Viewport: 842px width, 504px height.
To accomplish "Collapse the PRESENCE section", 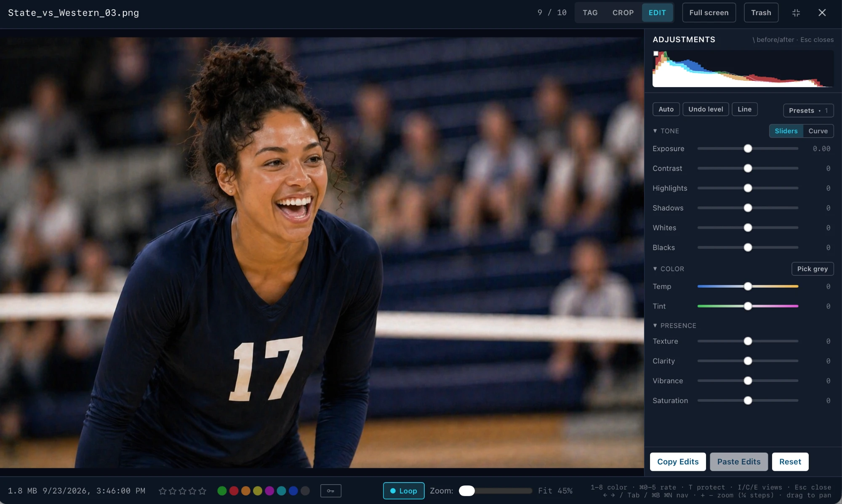I will (x=674, y=325).
